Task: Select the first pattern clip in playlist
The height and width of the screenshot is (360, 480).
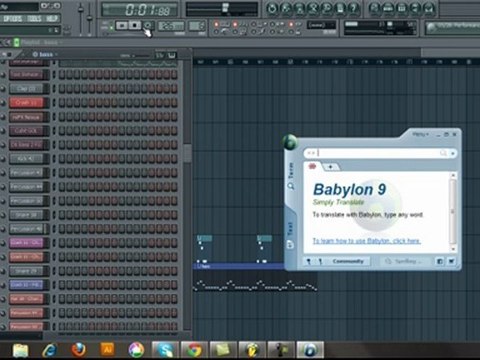Action: 204,238
